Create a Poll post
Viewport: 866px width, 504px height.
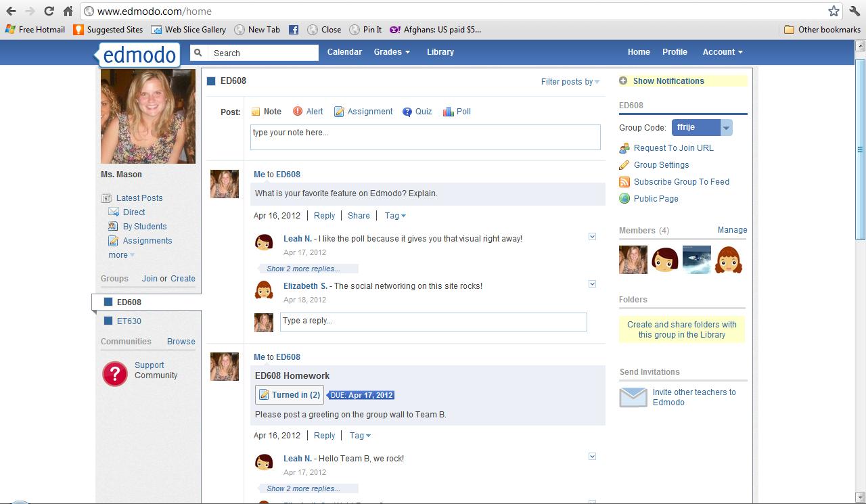click(457, 111)
